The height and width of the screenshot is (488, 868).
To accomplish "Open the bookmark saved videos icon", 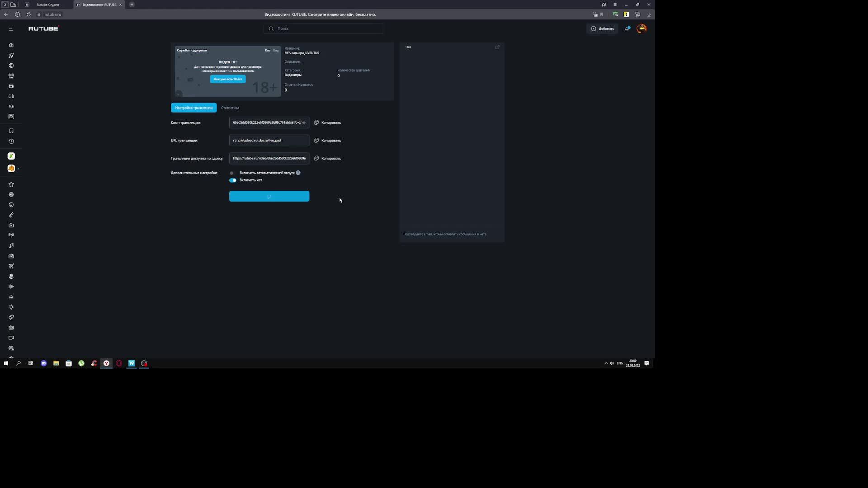I will [x=11, y=131].
